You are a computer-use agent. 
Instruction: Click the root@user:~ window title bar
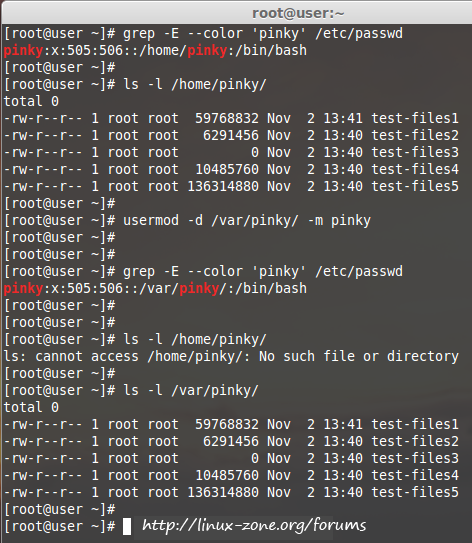[x=236, y=13]
